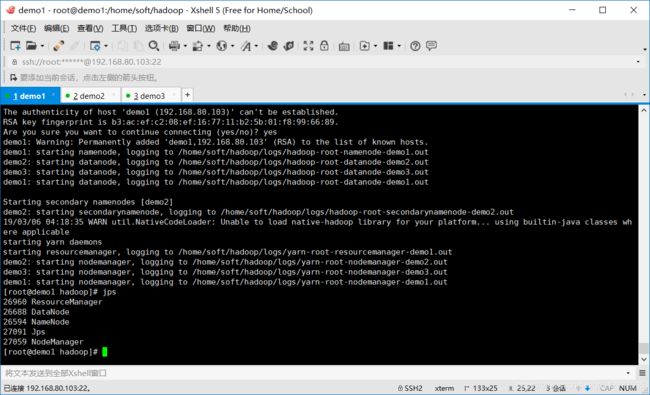Screen dimensions: 650x395
Task: Open the 文件(F) menu
Action: point(23,28)
